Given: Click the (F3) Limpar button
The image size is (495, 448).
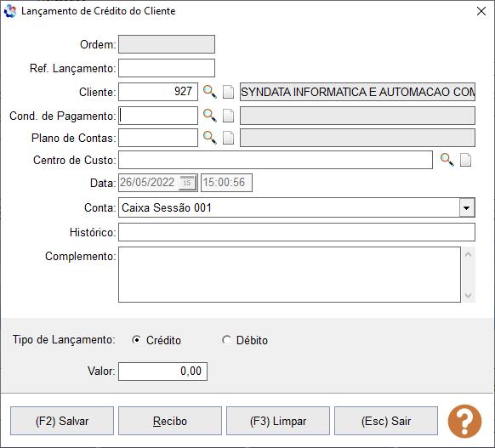Looking at the screenshot, I should tap(278, 421).
